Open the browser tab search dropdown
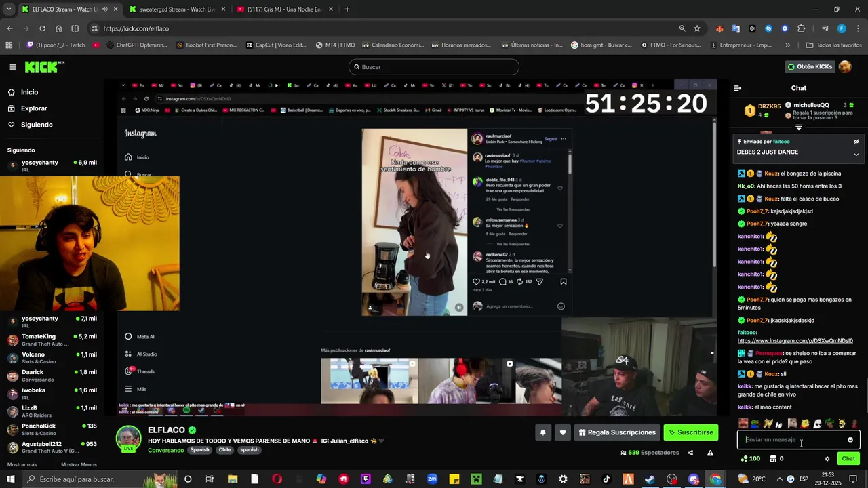The height and width of the screenshot is (488, 868). click(x=9, y=9)
